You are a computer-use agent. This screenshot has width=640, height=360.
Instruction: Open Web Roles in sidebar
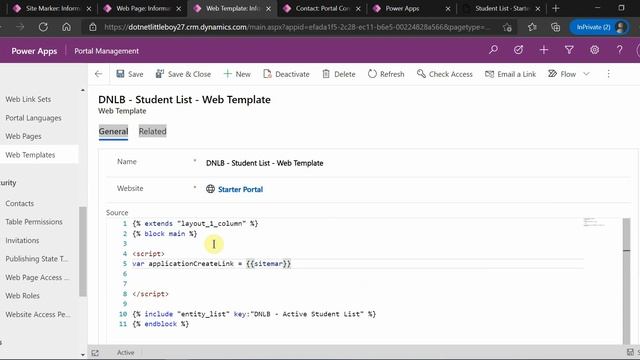pos(22,296)
